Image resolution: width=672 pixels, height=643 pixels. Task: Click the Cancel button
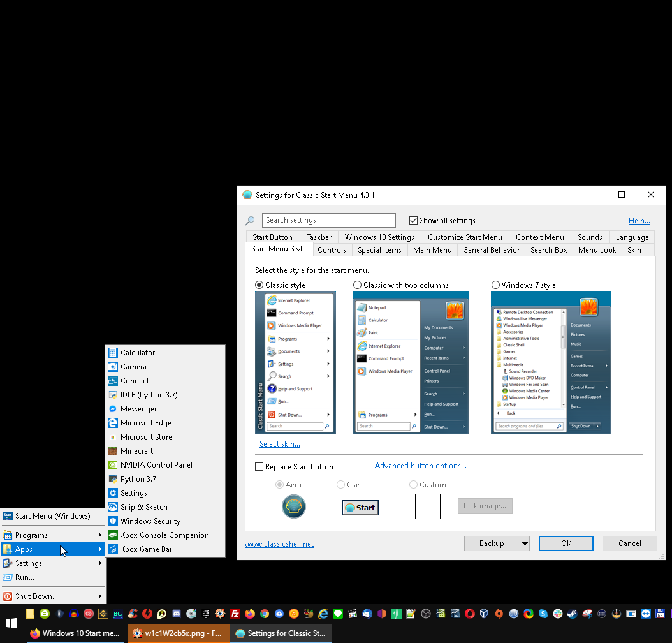tap(629, 543)
